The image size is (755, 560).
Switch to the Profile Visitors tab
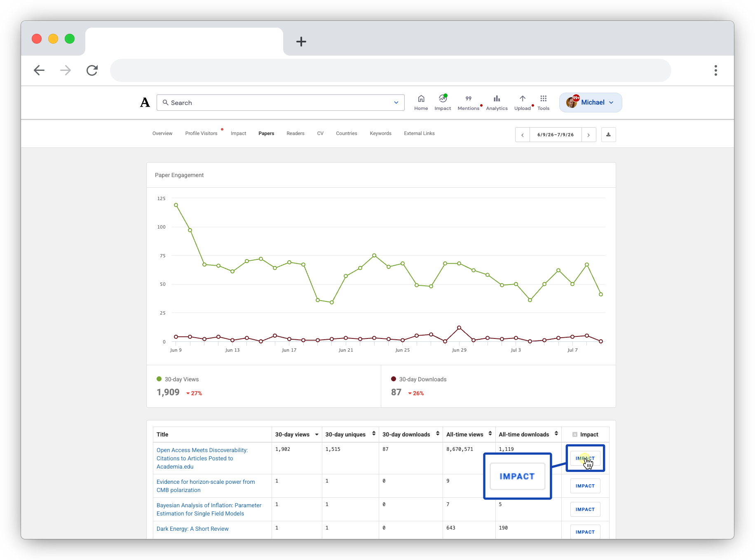click(x=201, y=133)
